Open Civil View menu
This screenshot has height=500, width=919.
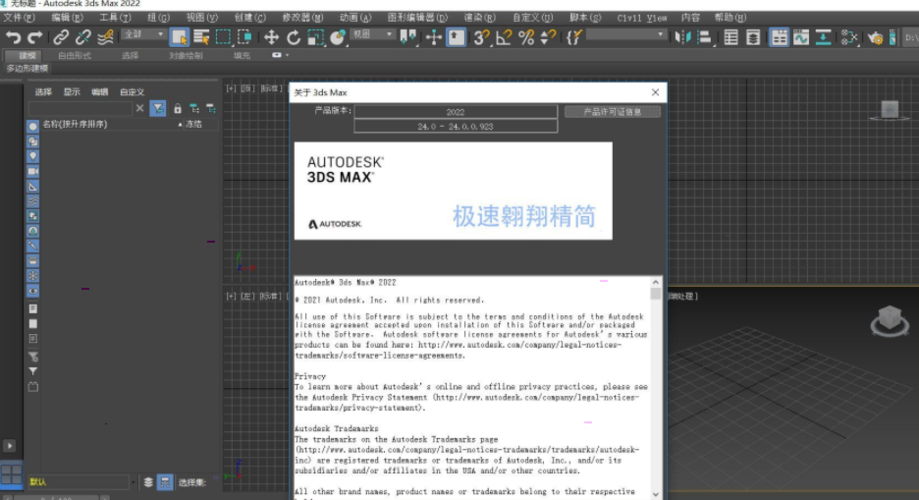[642, 18]
